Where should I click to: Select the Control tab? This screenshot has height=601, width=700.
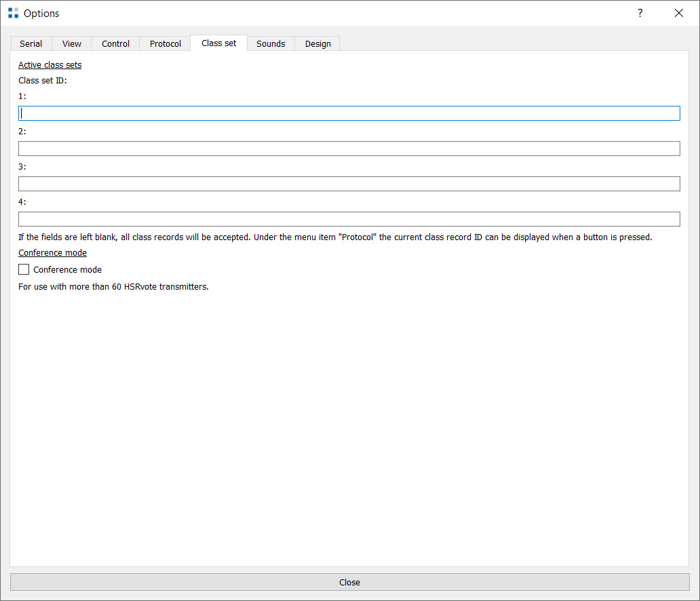pyautogui.click(x=115, y=43)
